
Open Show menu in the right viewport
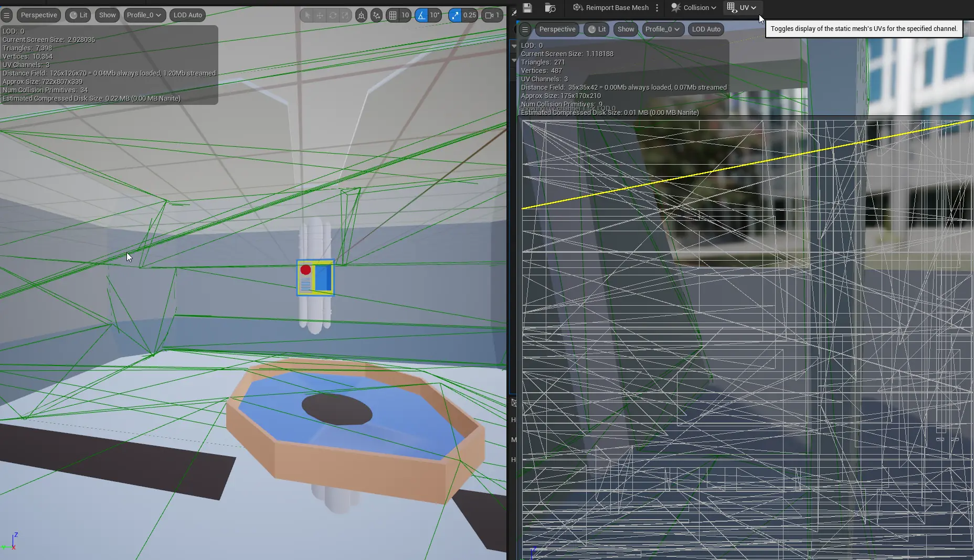(x=626, y=29)
